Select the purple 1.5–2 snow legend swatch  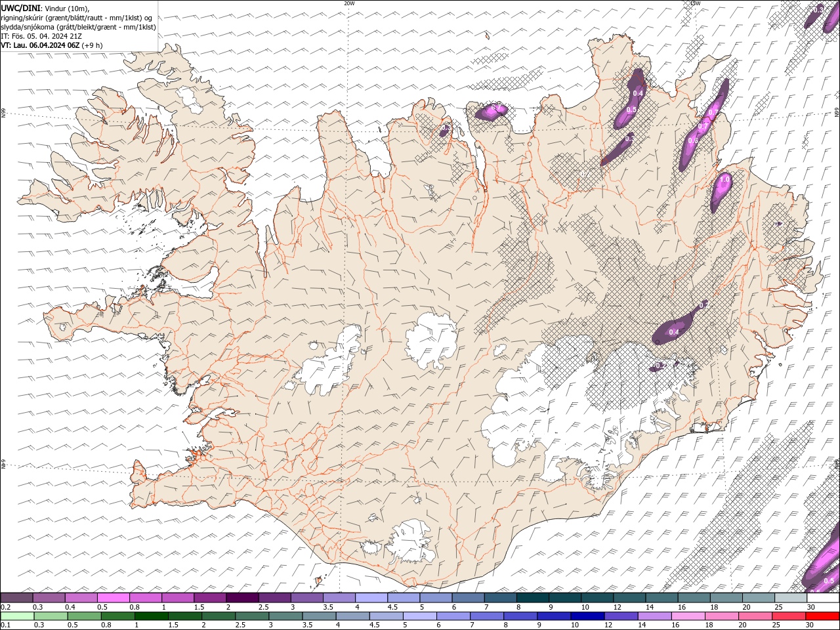[x=210, y=598]
